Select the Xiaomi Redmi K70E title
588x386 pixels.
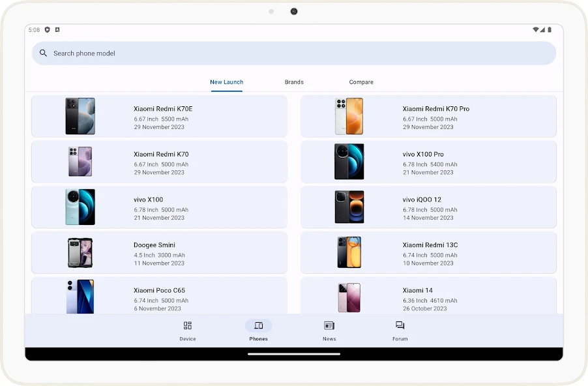(x=163, y=109)
